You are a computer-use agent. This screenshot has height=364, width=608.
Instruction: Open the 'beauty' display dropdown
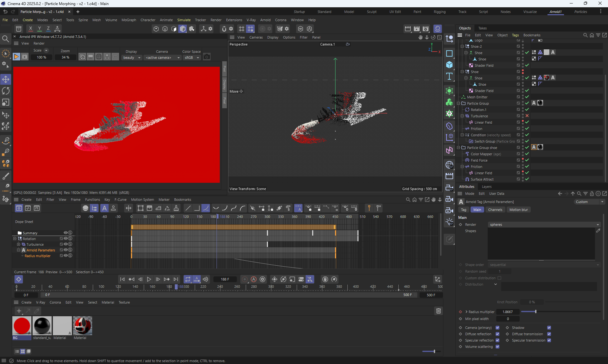click(x=132, y=58)
